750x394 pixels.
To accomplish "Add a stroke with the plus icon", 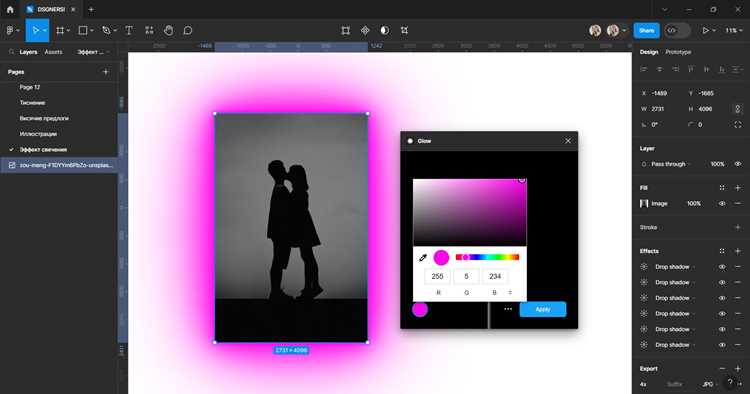I will click(x=738, y=227).
